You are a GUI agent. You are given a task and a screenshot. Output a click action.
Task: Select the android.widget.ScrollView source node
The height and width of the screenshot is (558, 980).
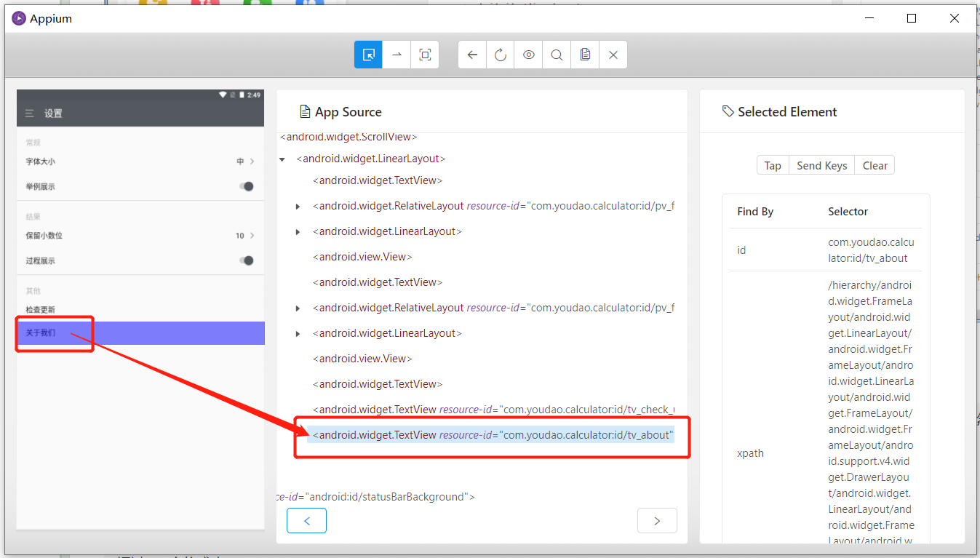(x=348, y=137)
